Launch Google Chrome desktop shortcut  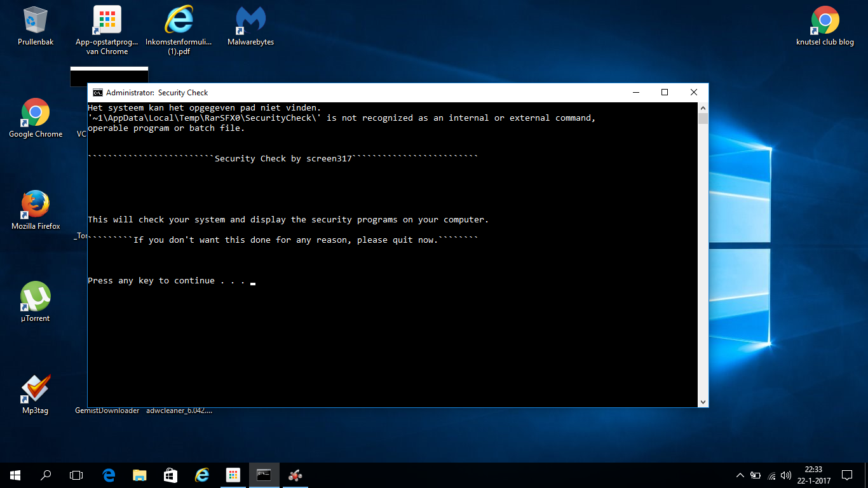point(36,118)
